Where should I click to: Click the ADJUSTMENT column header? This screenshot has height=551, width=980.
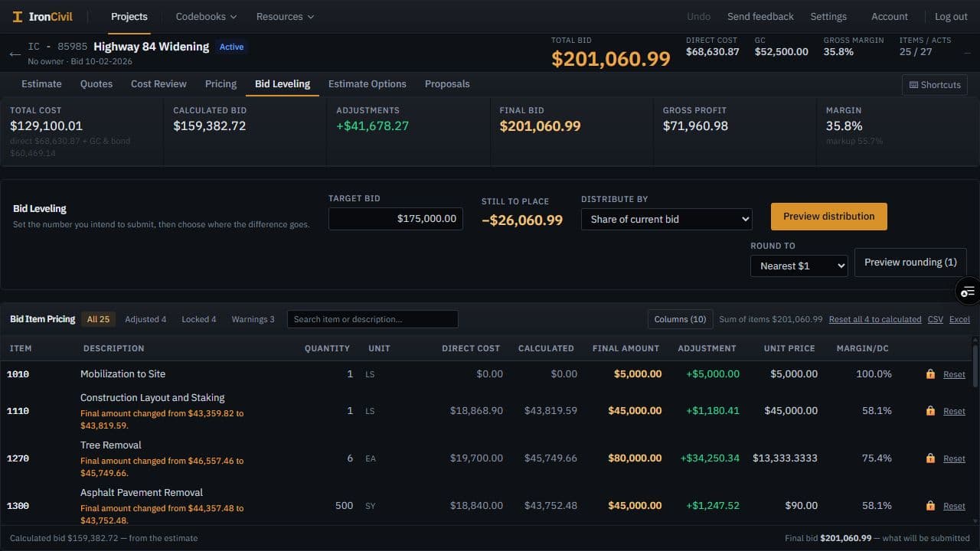click(707, 348)
